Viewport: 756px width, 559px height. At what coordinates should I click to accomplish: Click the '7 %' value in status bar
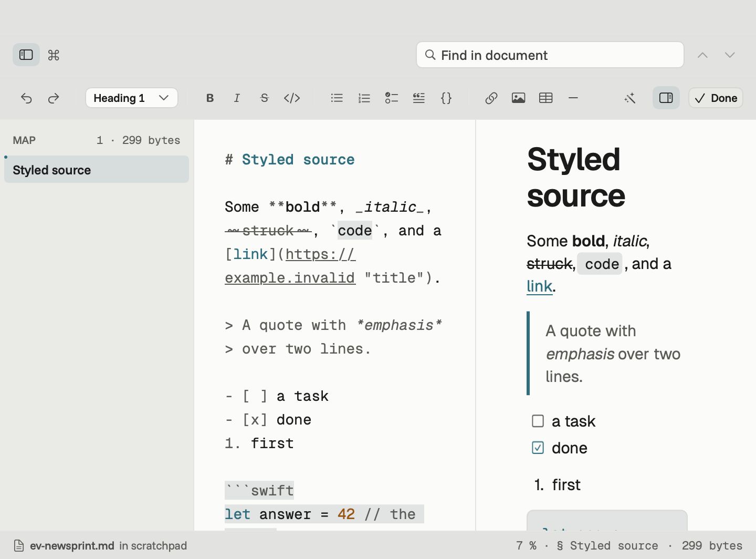(x=526, y=546)
